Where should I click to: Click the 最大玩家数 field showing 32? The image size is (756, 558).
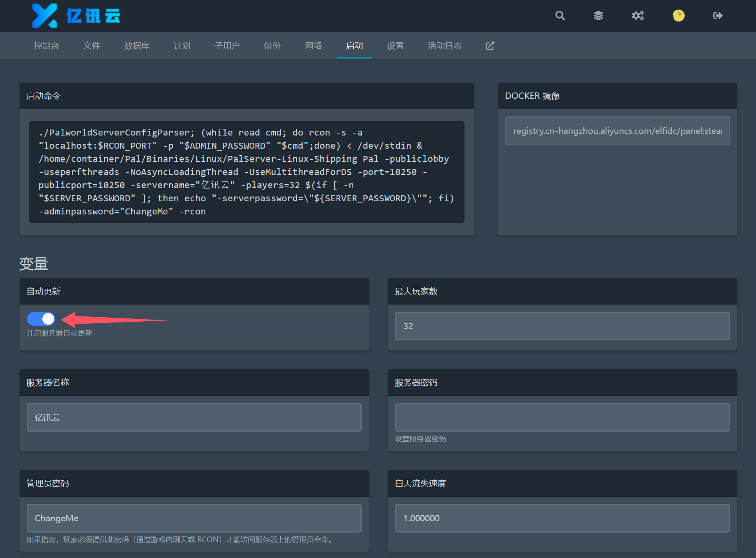tap(562, 326)
